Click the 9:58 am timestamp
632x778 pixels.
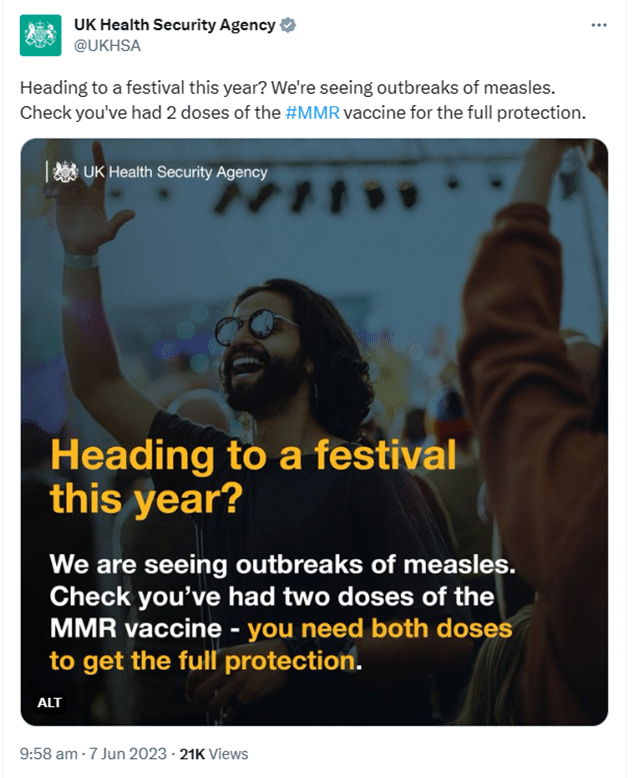[50, 754]
